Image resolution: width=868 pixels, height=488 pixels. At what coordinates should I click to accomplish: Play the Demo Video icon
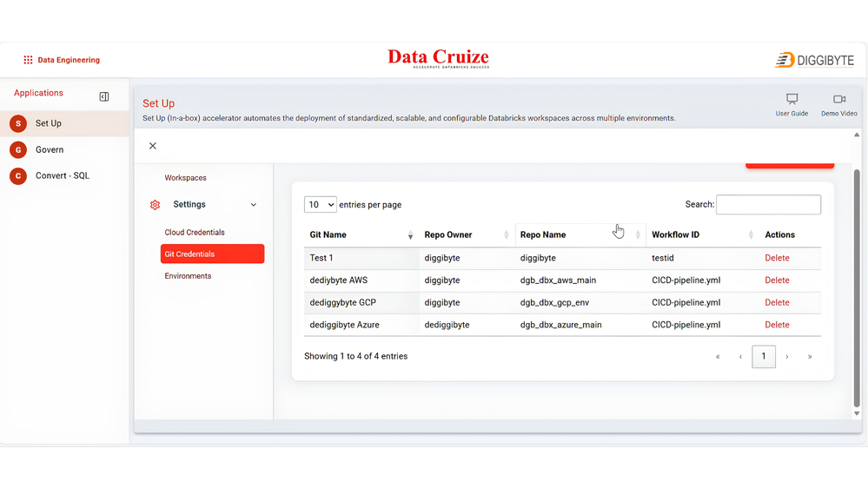tap(839, 100)
